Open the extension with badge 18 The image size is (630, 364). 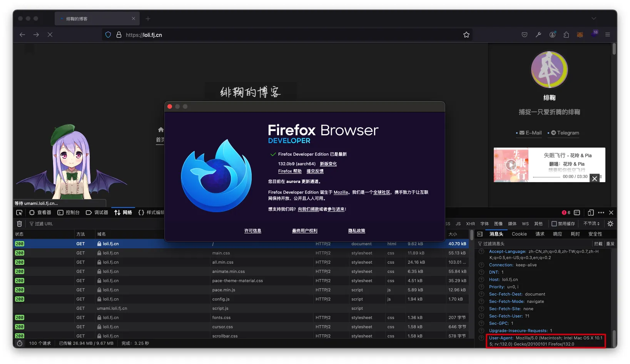595,34
